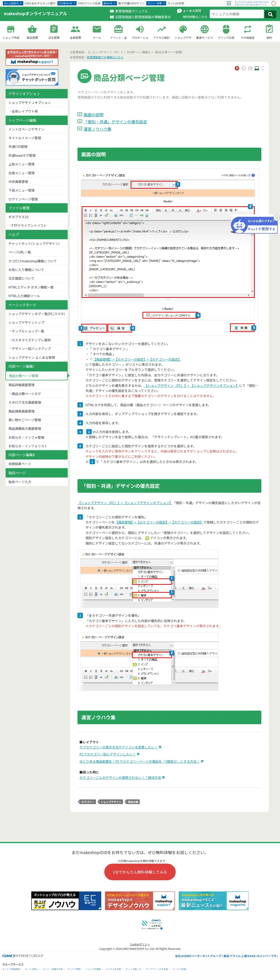Open the makeshop magazine banner
The image size is (280, 980).
tap(213, 901)
